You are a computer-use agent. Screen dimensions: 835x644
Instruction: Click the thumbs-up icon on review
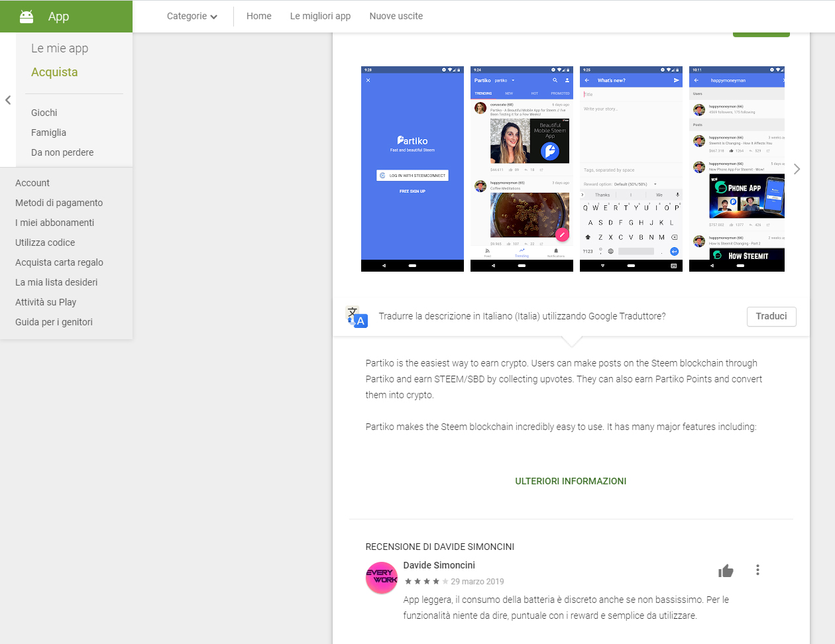tap(726, 570)
